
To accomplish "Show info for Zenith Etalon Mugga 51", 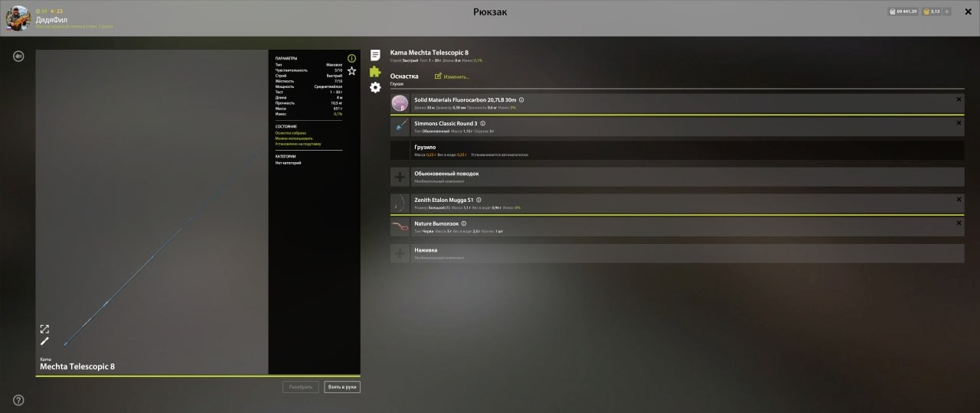I will point(479,200).
